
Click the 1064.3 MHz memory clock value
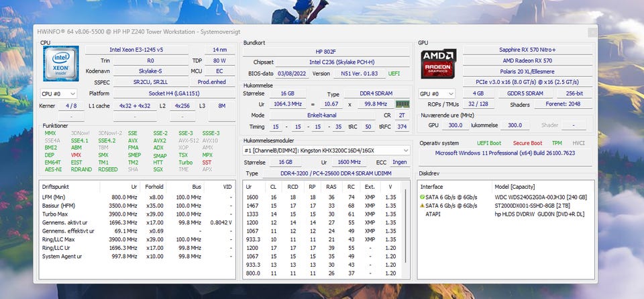click(x=288, y=104)
